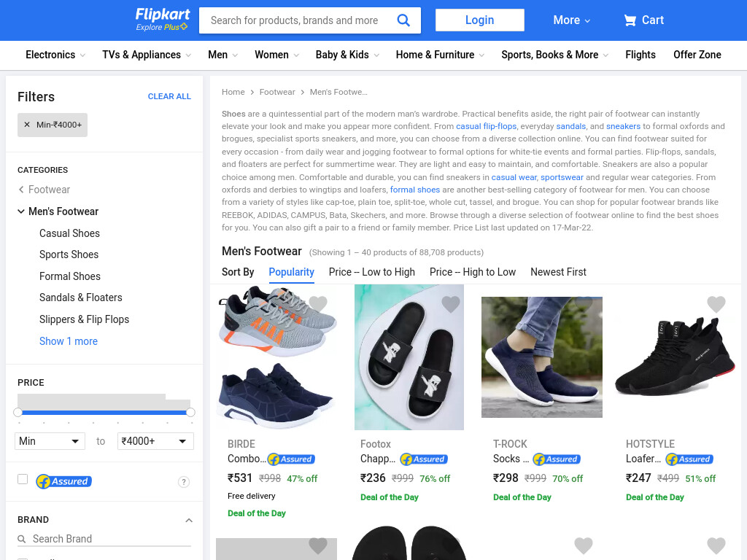Click the Login button
The image size is (747, 560).
480,20
